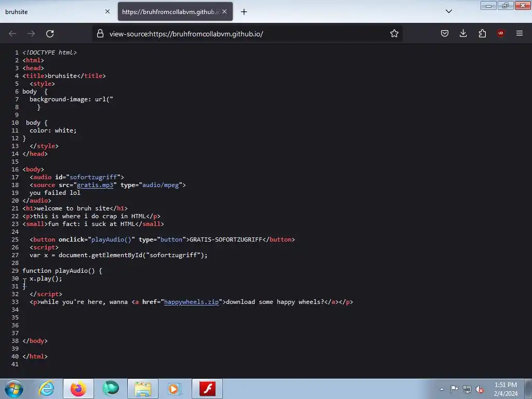Image resolution: width=532 pixels, height=399 pixels.
Task: Click 'background-image: url("' on line 7
Action: coord(71,99)
